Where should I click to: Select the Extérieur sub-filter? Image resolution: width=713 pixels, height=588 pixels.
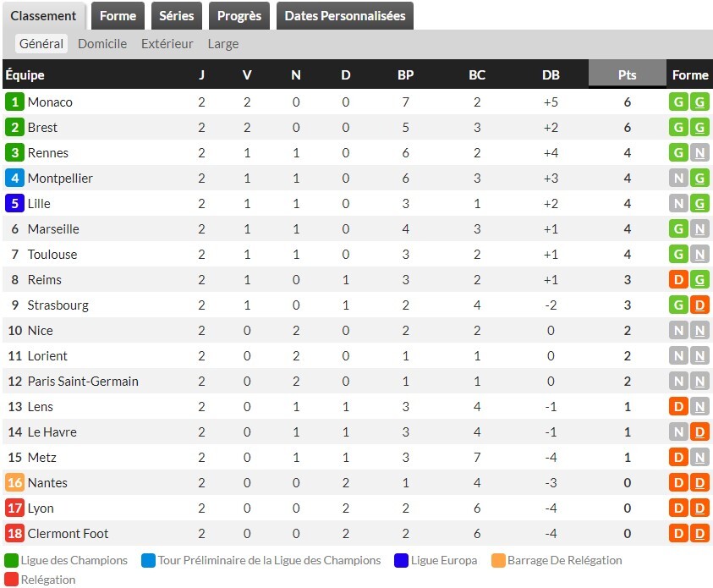tap(167, 44)
